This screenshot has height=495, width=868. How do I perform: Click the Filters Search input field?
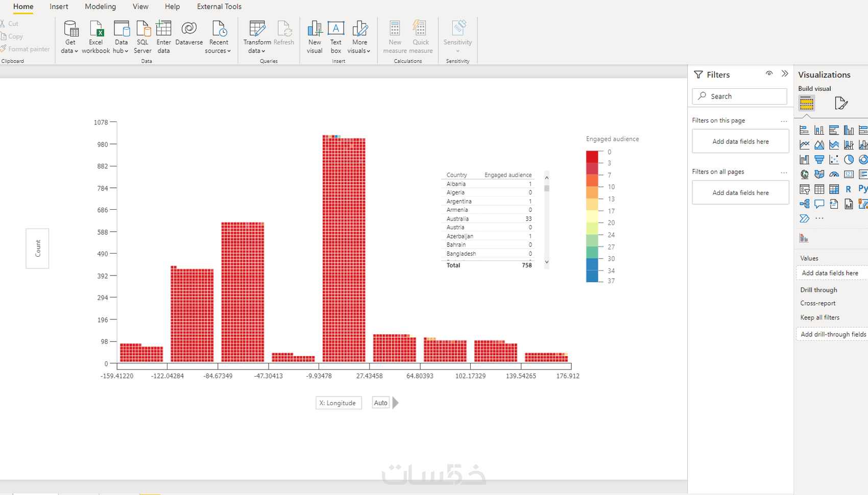[739, 96]
